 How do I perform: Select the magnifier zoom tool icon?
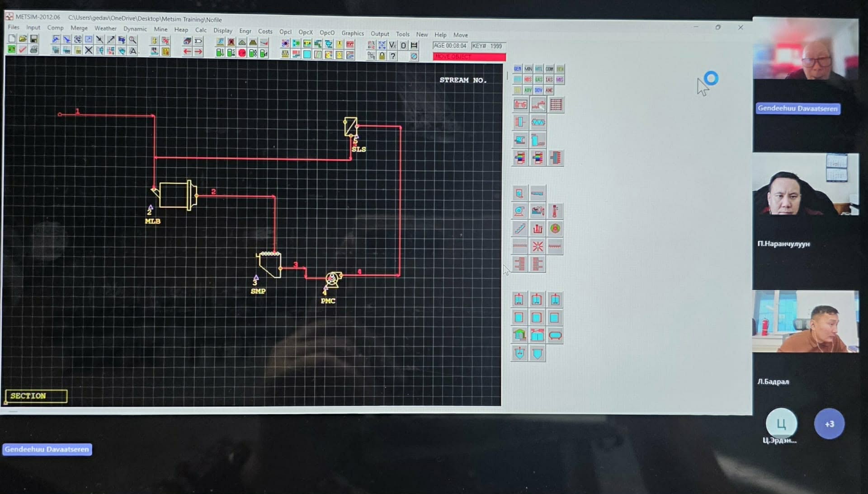(132, 40)
